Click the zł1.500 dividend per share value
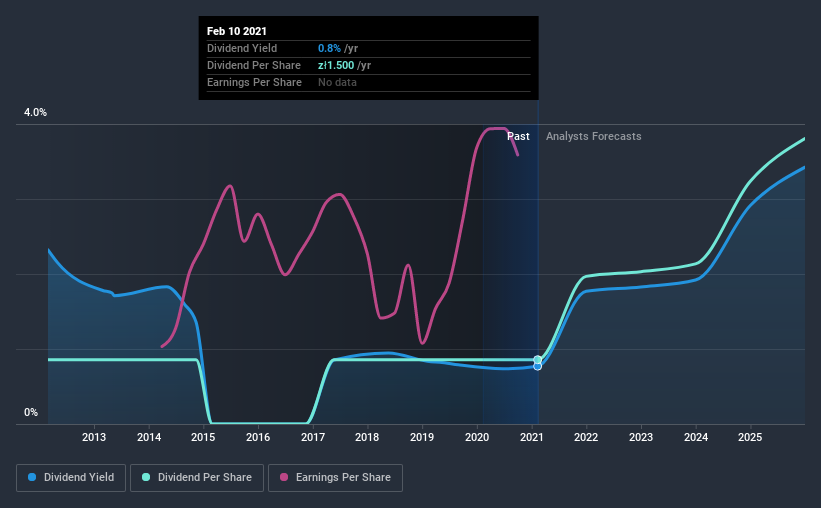 336,65
